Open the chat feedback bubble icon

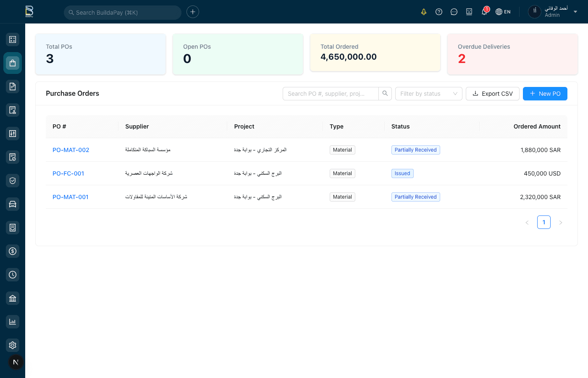pos(454,12)
